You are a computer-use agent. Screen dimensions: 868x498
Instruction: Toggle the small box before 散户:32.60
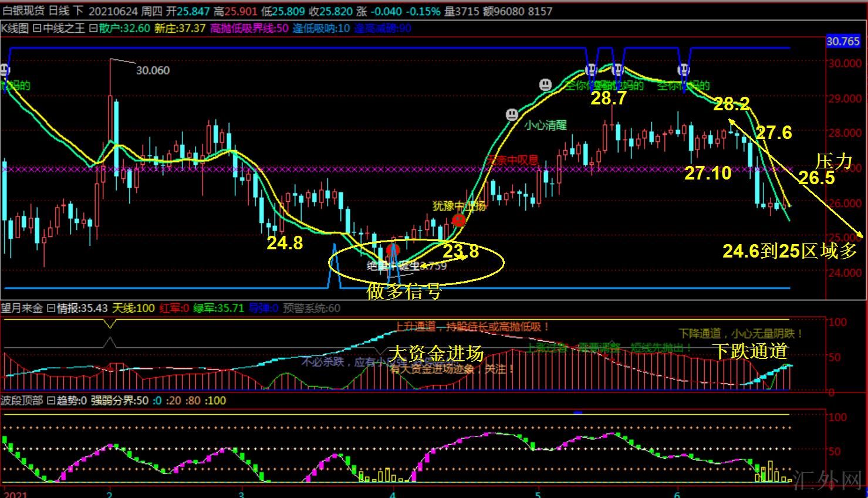(93, 28)
